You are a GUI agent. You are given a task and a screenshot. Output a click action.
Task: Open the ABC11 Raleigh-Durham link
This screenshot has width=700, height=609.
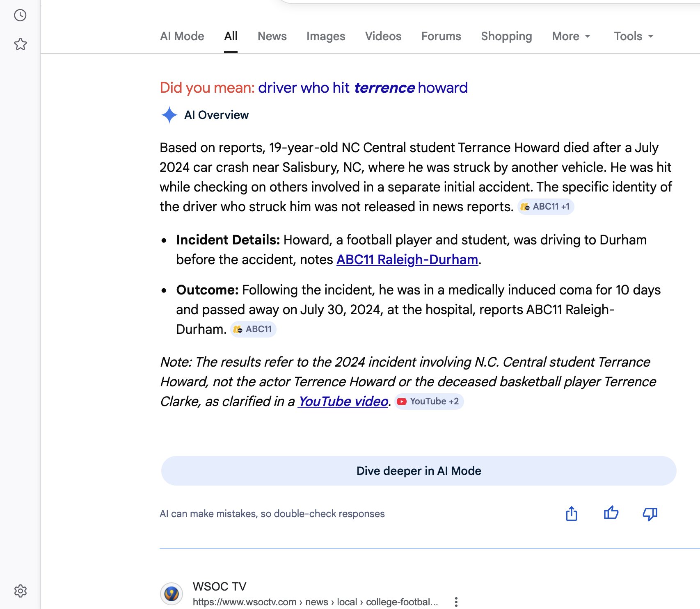click(x=407, y=260)
